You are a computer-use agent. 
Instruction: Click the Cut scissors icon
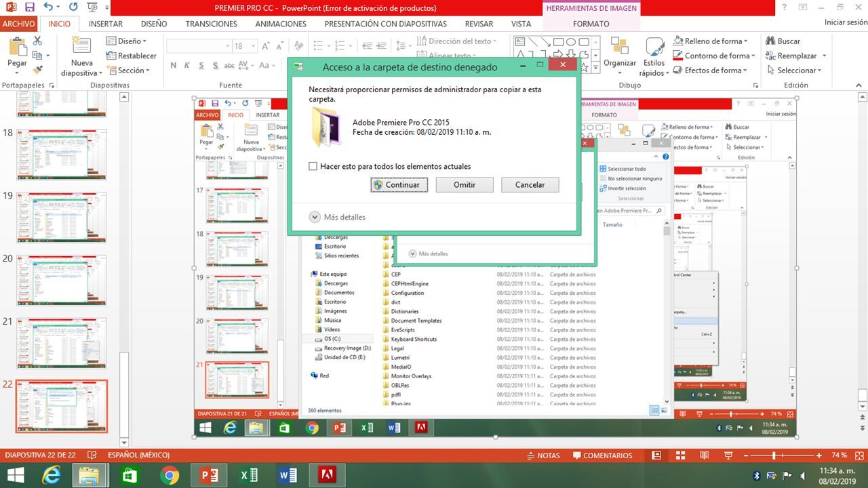click(x=37, y=41)
